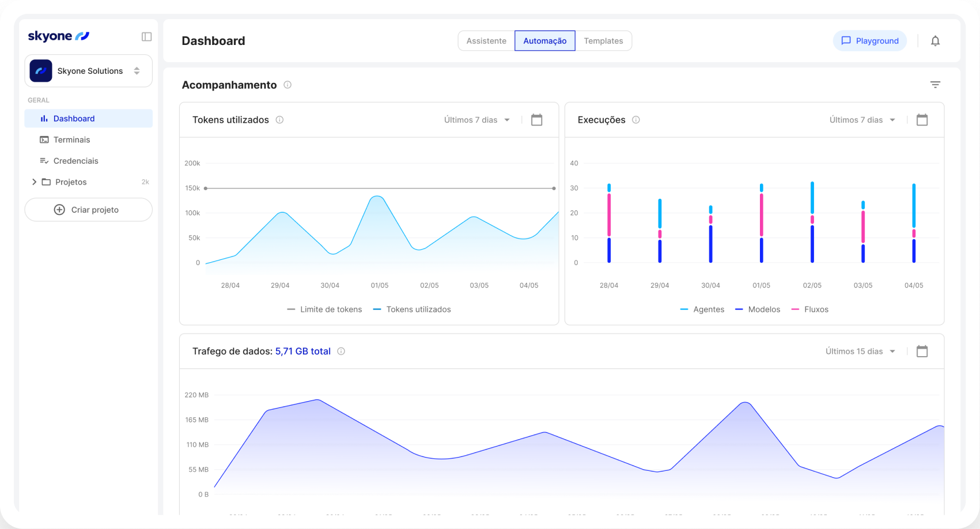Click info icon beside Tokens utilizados title
The height and width of the screenshot is (529, 980).
(x=279, y=120)
